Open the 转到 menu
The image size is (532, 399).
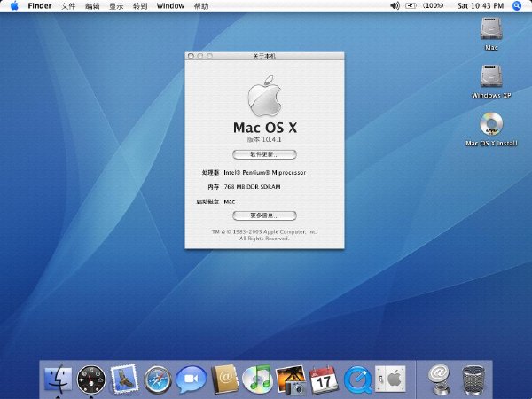(x=140, y=6)
